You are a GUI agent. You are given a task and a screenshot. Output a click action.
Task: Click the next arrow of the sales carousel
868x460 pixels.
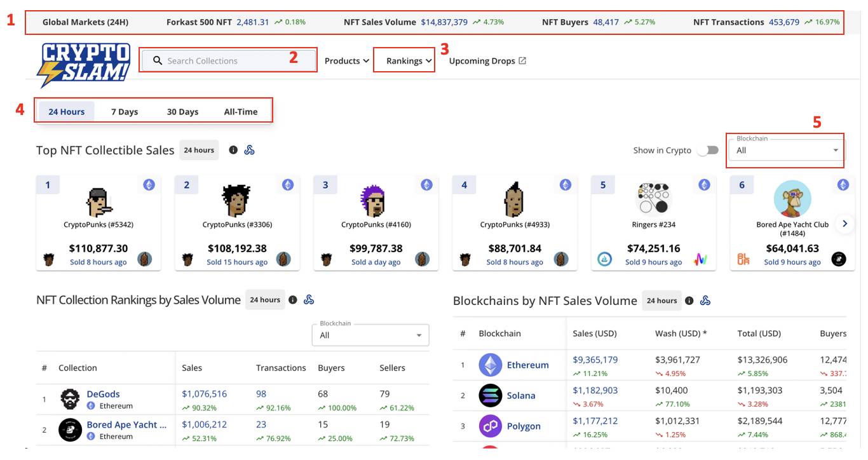click(845, 224)
